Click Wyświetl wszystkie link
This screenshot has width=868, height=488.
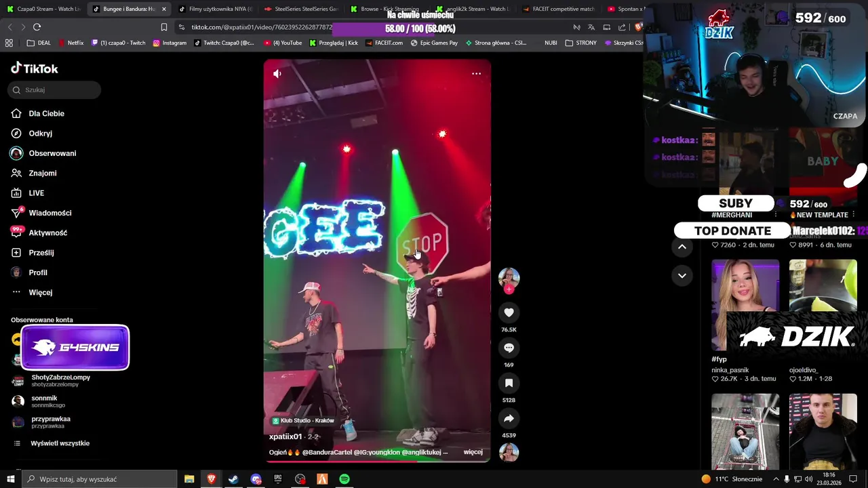pyautogui.click(x=60, y=443)
